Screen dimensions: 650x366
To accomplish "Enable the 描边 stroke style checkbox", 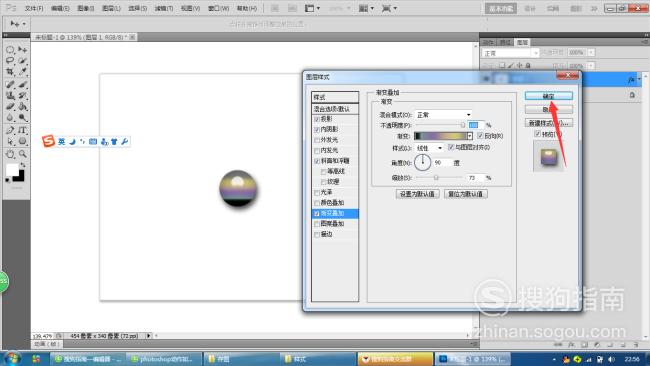I will [x=317, y=235].
